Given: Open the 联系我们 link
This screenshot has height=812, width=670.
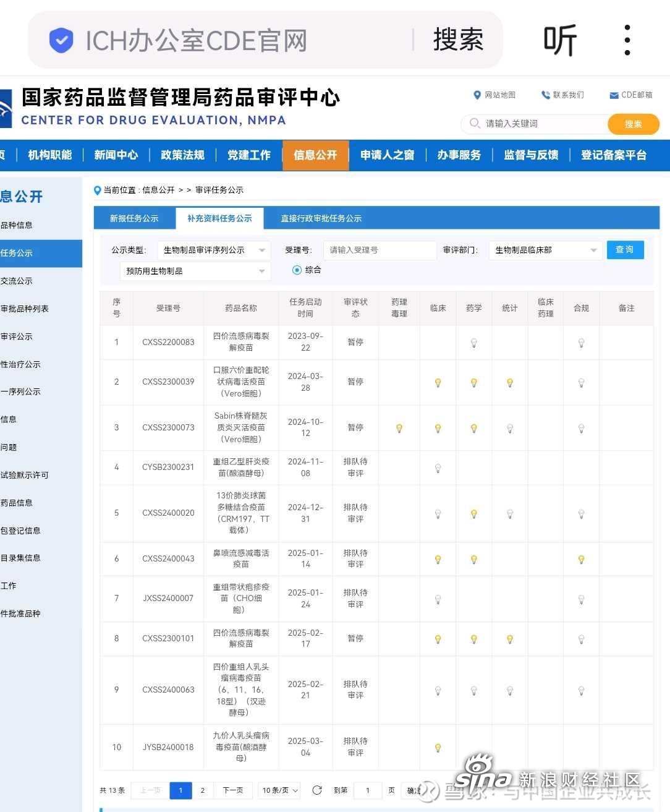Looking at the screenshot, I should click(562, 95).
